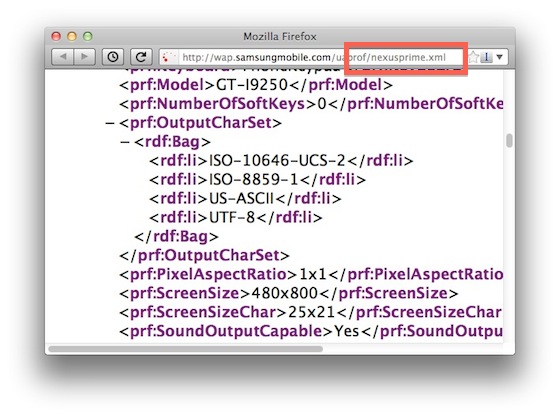Image resolution: width=560 pixels, height=417 pixels.
Task: Click the 25x21 ScreenSizeChar value
Action: (311, 312)
